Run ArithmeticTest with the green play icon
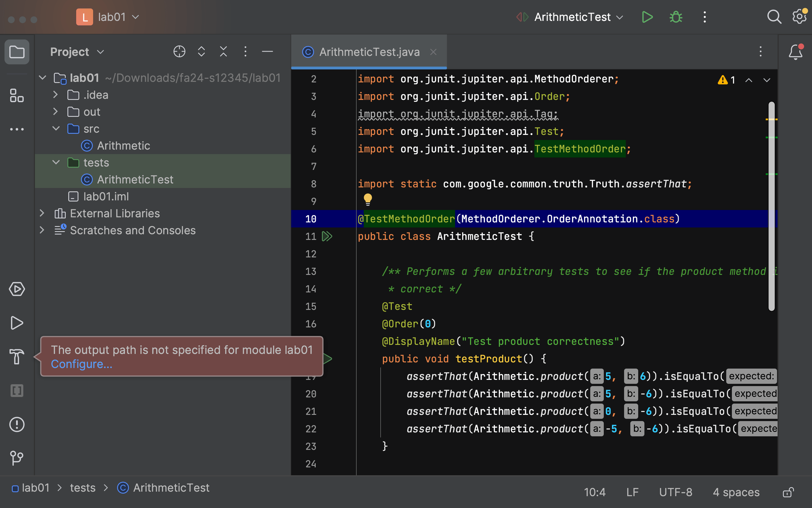Image resolution: width=812 pixels, height=508 pixels. point(647,17)
